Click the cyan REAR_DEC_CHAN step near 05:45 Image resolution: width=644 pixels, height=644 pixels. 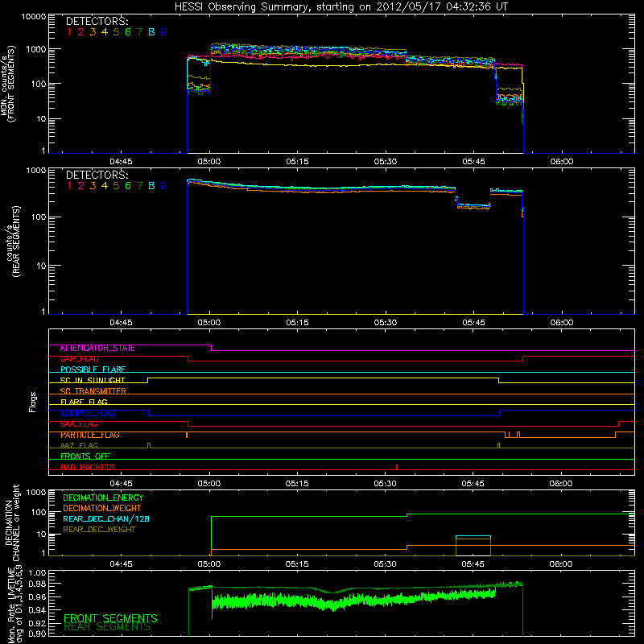coord(473,536)
